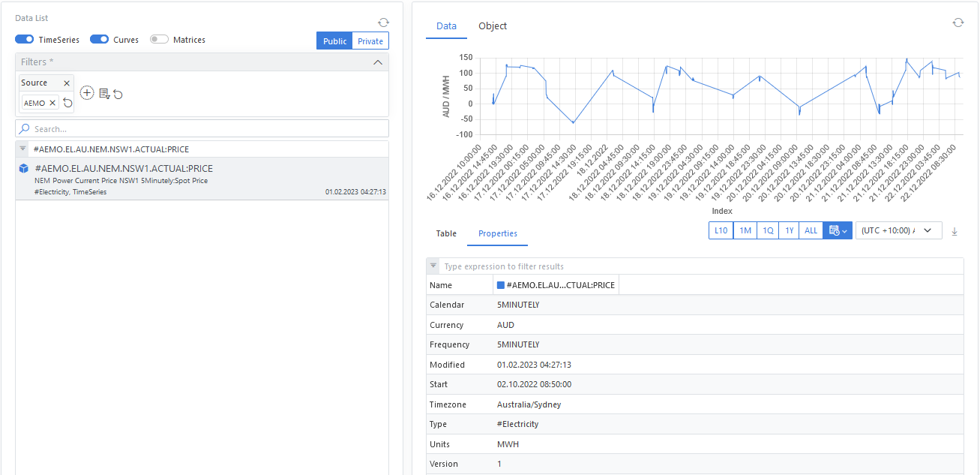This screenshot has height=475, width=980.
Task: Collapse the Filters section
Action: (378, 62)
